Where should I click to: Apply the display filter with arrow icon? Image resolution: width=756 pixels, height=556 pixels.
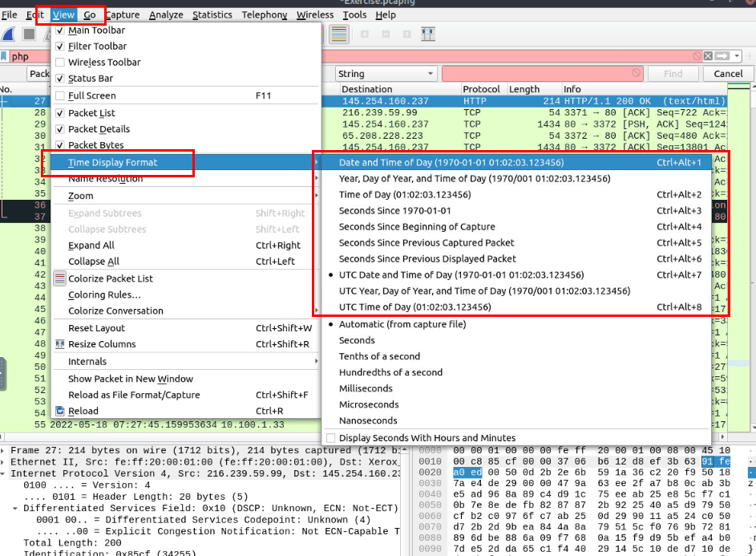pos(722,56)
